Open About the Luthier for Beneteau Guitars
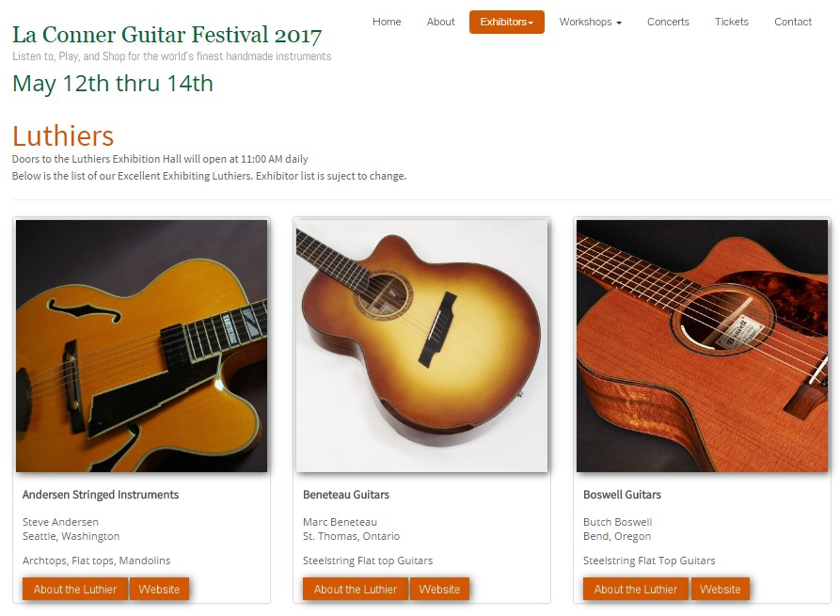The height and width of the screenshot is (616, 840). coord(356,590)
